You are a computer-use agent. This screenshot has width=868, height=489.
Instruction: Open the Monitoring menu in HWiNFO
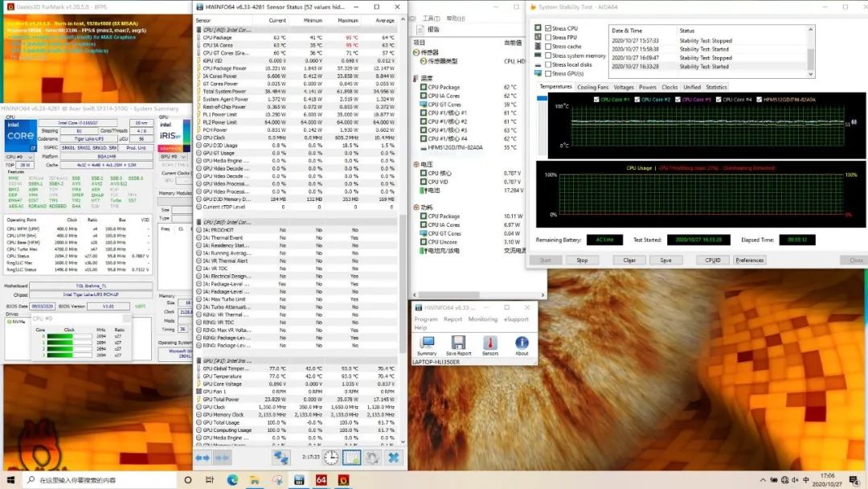tap(482, 319)
